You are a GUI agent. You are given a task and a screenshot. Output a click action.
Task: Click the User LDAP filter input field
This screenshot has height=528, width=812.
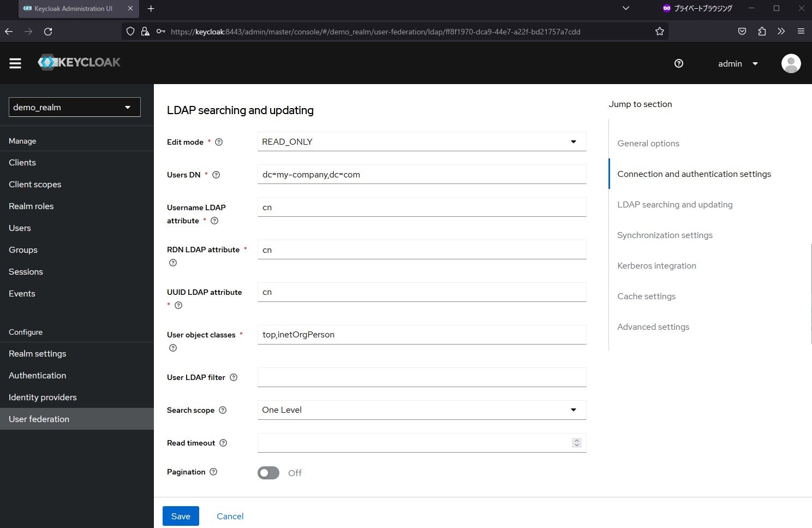tap(421, 377)
